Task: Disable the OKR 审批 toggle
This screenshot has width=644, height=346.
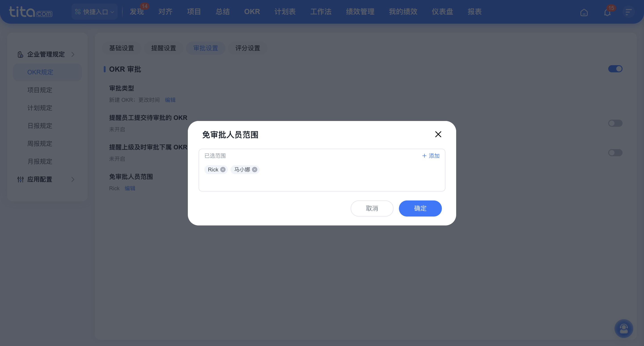Action: coord(615,69)
